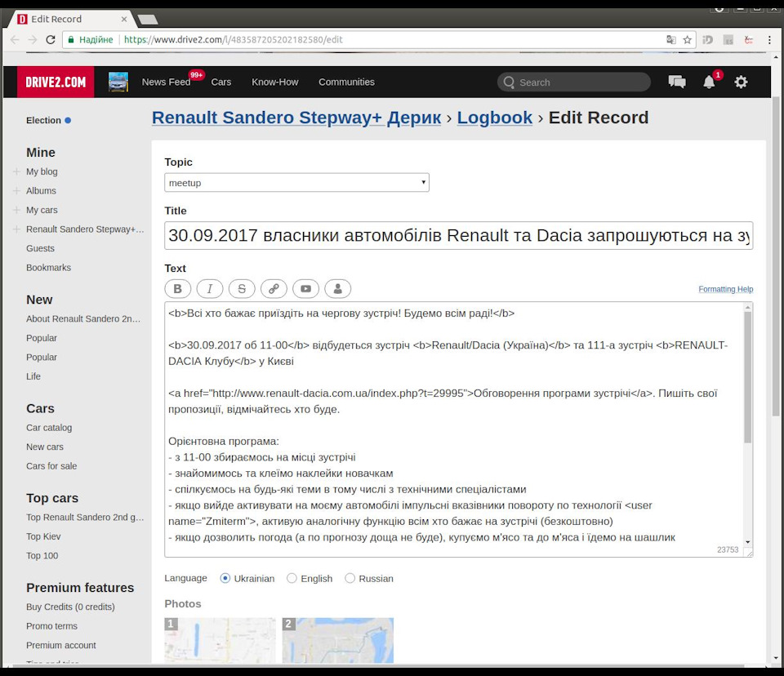Open a new browser tab
The width and height of the screenshot is (784, 676).
tap(148, 20)
